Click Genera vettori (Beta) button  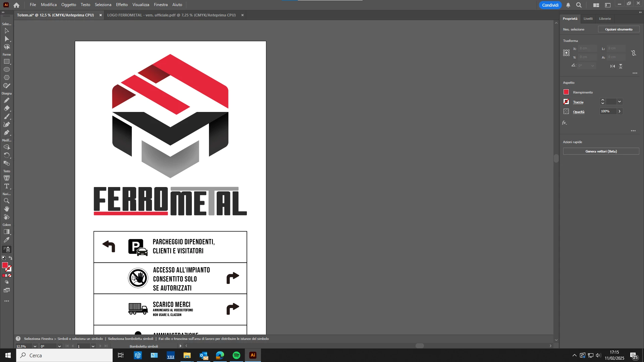(601, 152)
